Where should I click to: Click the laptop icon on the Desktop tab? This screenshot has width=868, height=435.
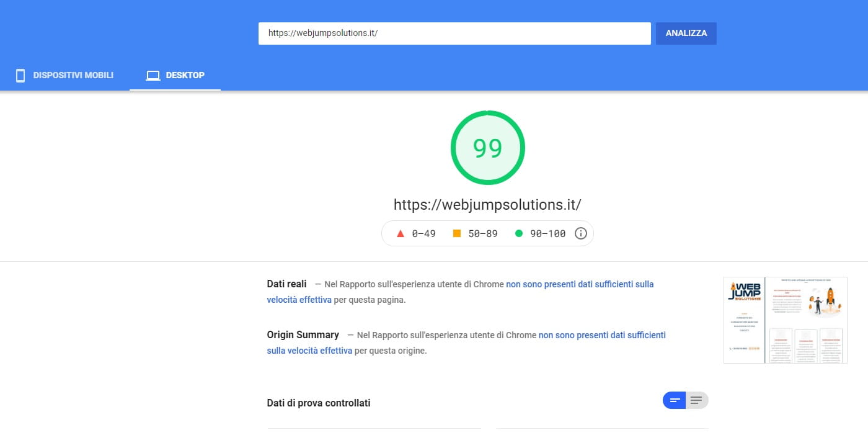153,75
